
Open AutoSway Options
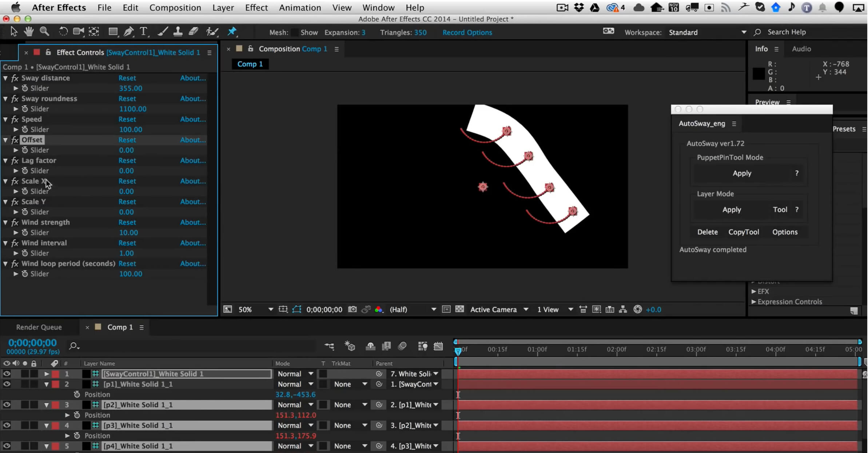click(785, 232)
